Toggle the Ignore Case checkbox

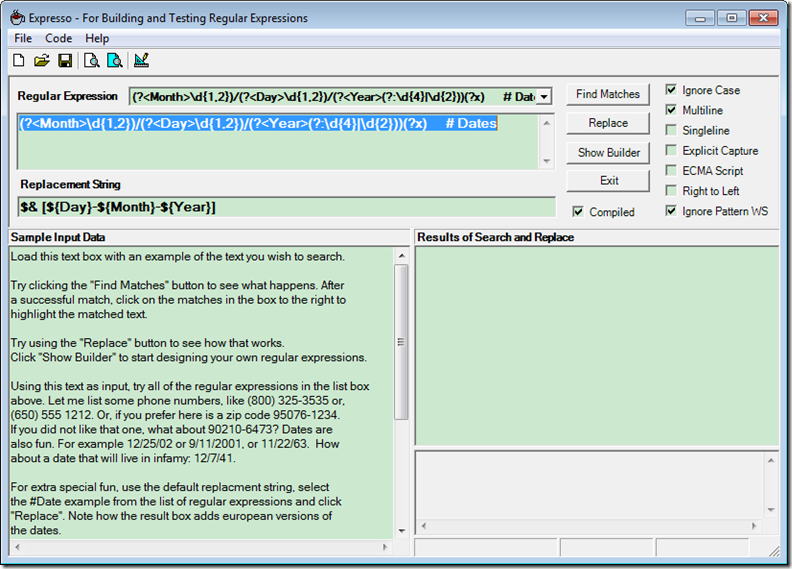671,90
